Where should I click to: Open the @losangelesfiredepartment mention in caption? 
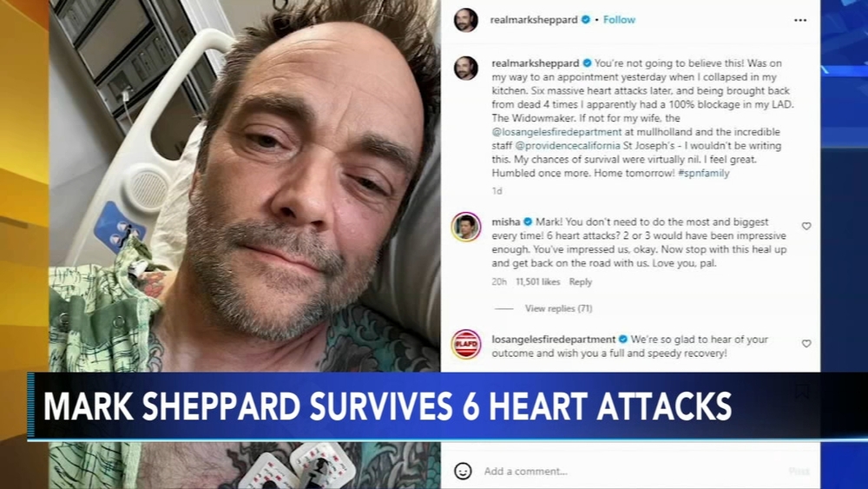coord(556,132)
